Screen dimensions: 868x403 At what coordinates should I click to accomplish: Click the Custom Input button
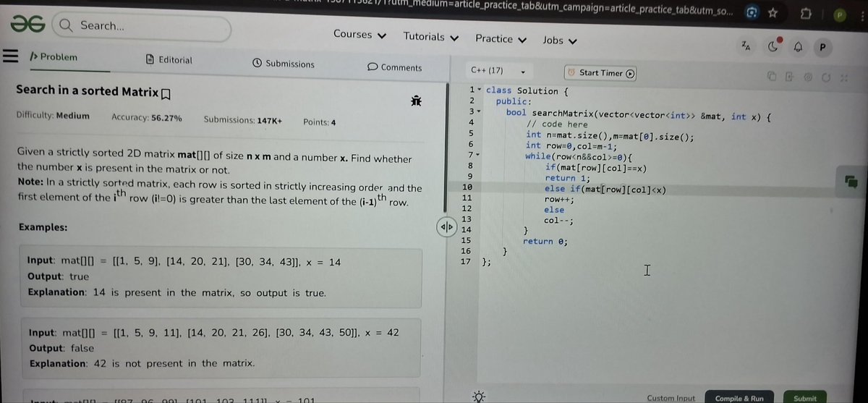671,398
